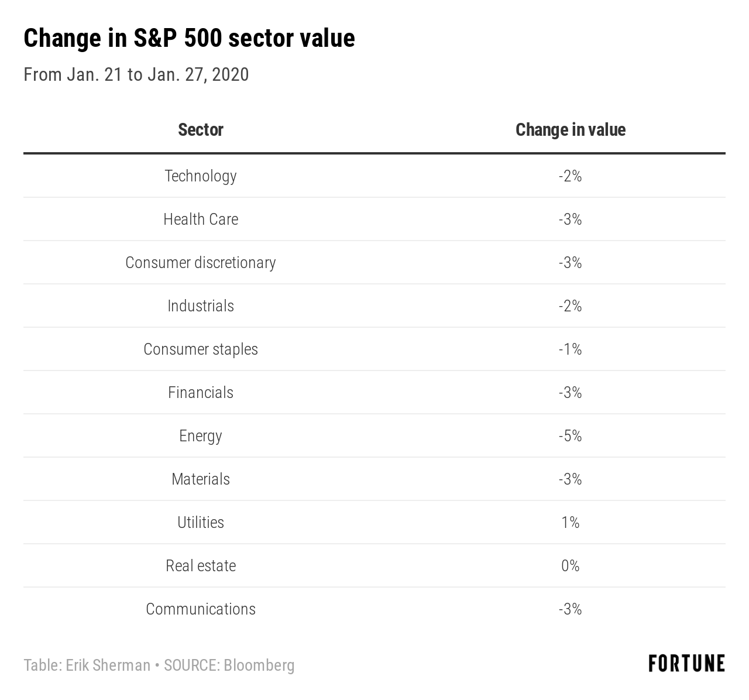Click the Energy sector label
The width and height of the screenshot is (749, 700).
click(x=201, y=436)
